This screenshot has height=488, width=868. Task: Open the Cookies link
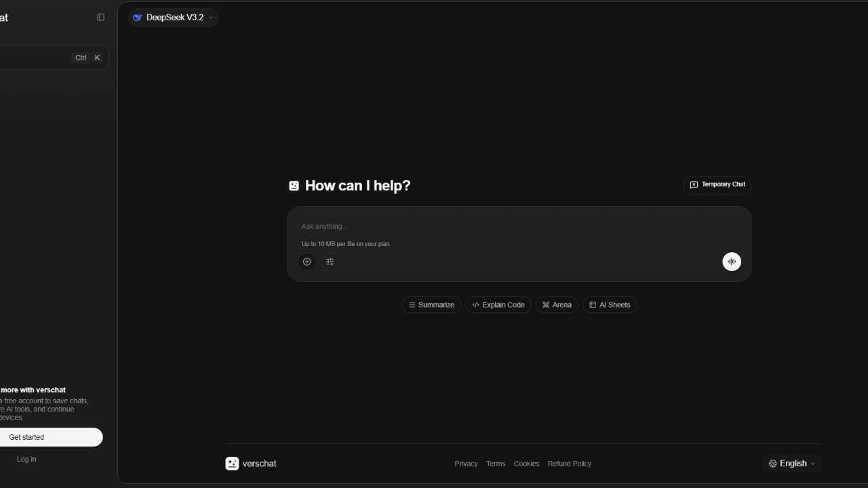point(526,464)
